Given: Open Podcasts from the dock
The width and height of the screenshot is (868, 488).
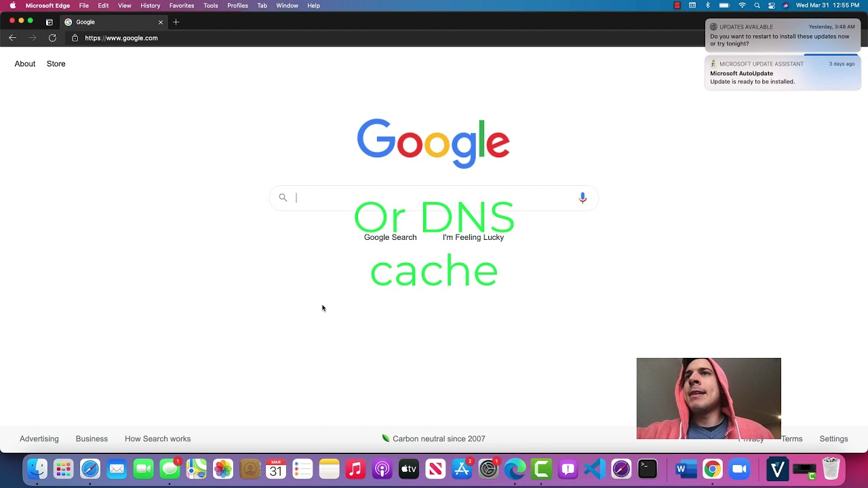Looking at the screenshot, I should click(x=382, y=468).
